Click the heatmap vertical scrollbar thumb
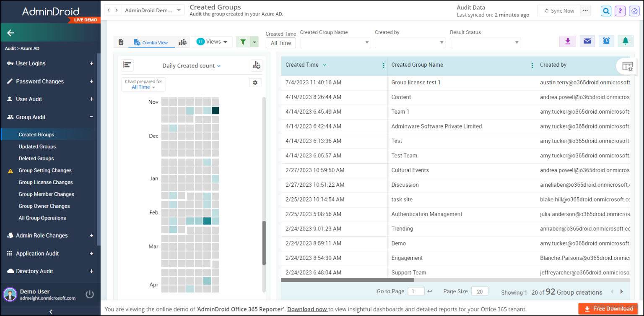Screen dimensions: 644x316 [x=264, y=243]
